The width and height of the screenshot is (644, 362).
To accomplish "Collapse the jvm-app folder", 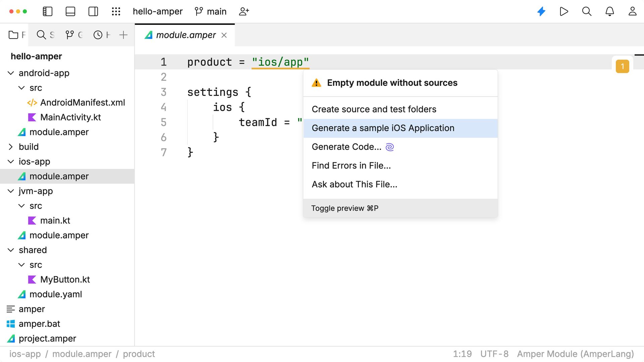I will coord(11,191).
